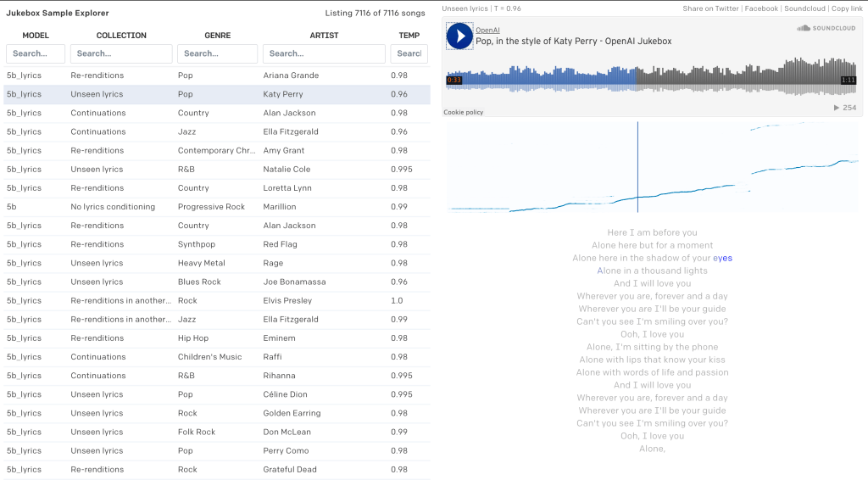This screenshot has height=480, width=868.
Task: Click the Soundcloud link at top right
Action: [804, 8]
